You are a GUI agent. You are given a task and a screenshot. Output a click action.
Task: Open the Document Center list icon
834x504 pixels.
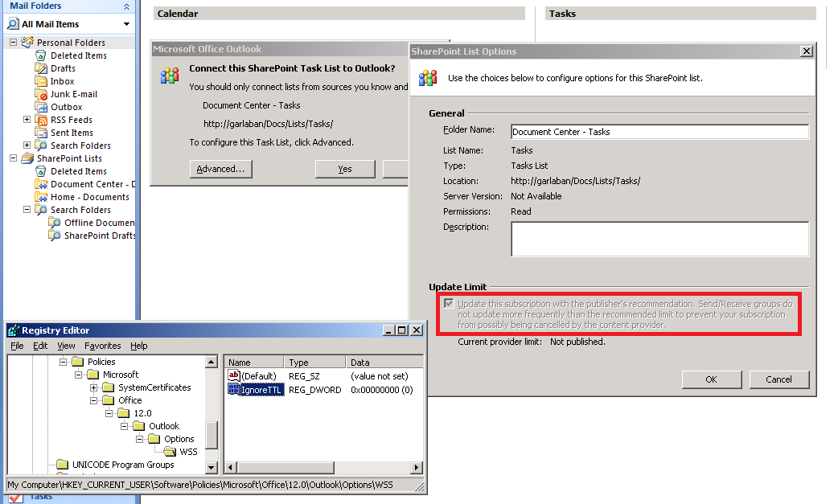tap(41, 184)
